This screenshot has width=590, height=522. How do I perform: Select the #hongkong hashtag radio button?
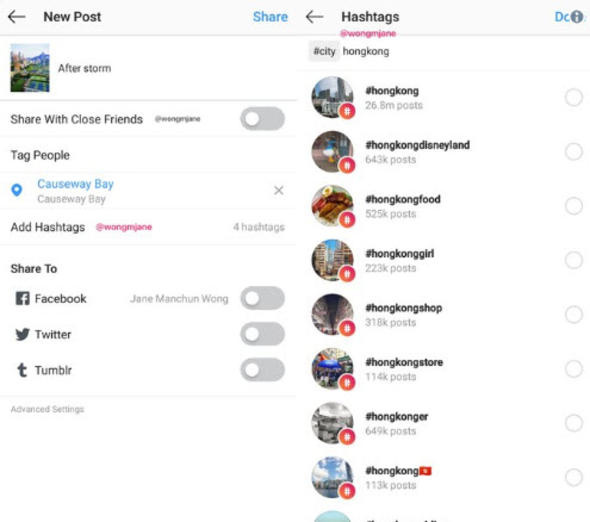click(x=574, y=97)
